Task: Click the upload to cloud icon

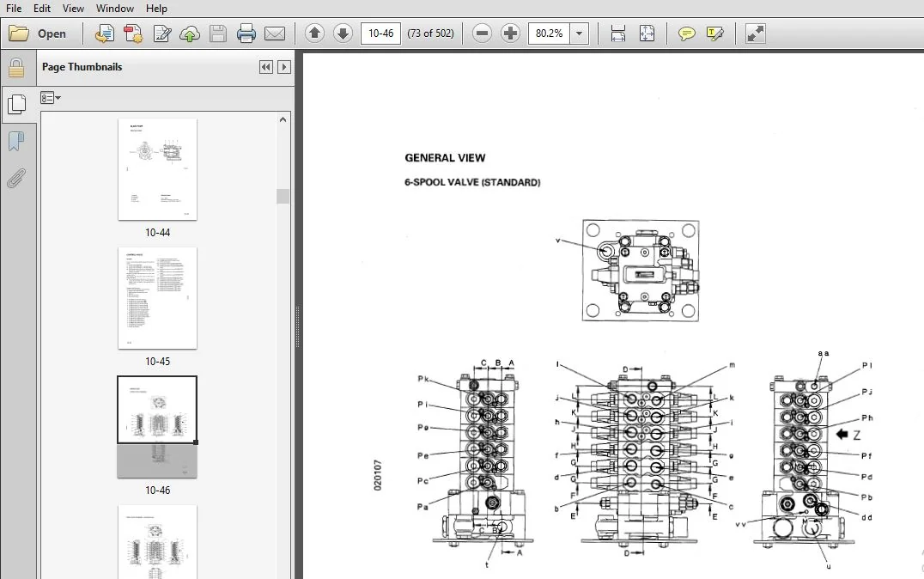Action: click(190, 34)
